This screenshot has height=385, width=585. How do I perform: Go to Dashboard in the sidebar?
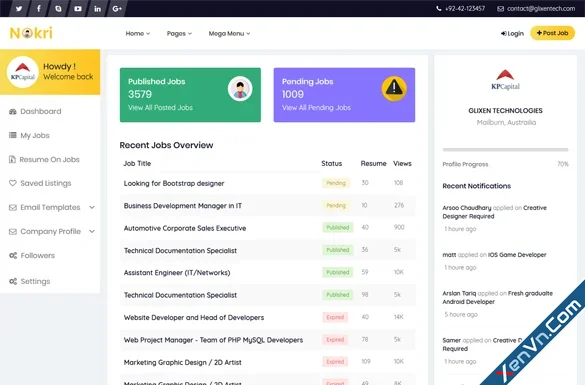[41, 112]
